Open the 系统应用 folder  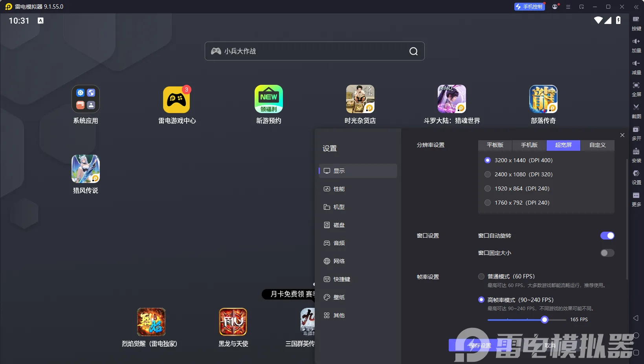pyautogui.click(x=86, y=105)
